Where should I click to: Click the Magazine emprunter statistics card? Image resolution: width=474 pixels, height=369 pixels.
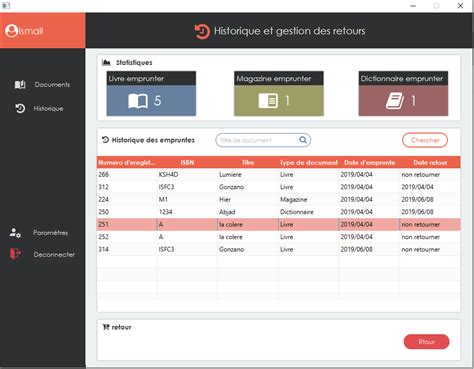coord(279,94)
